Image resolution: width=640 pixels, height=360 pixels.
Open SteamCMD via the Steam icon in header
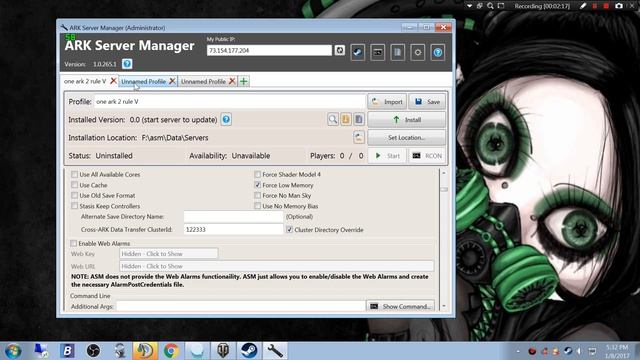pyautogui.click(x=358, y=52)
